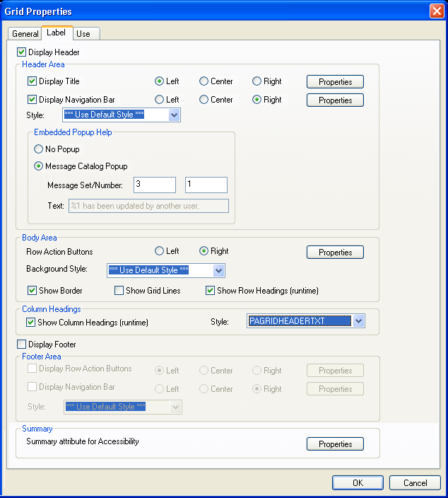Check the footer Display Row Action Buttons box
The image size is (448, 498).
click(x=32, y=369)
